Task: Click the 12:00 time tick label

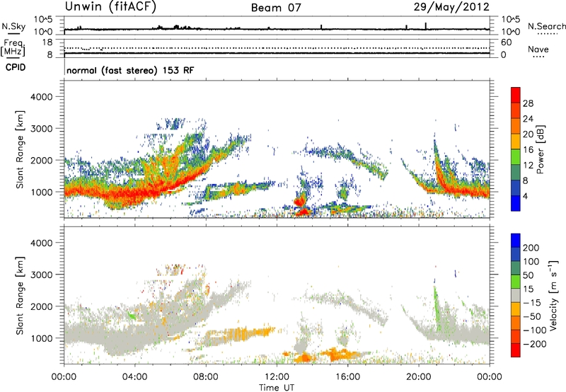Action: tap(277, 377)
